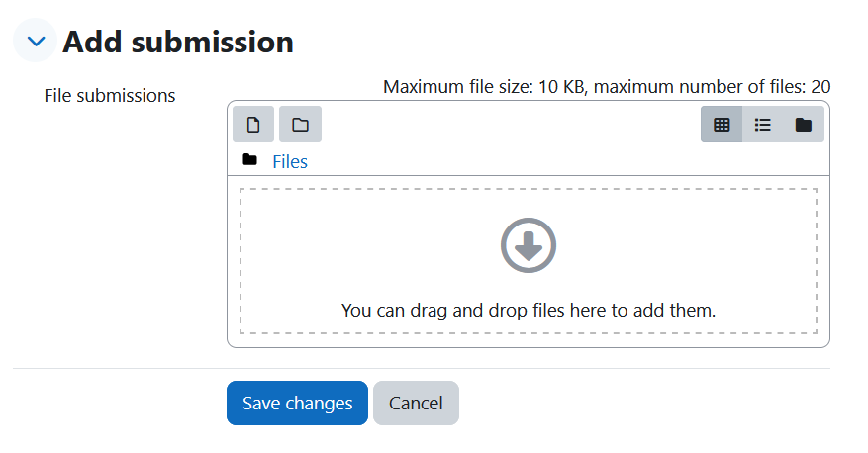Click blank toolbar space between folder and view icons

(511, 125)
